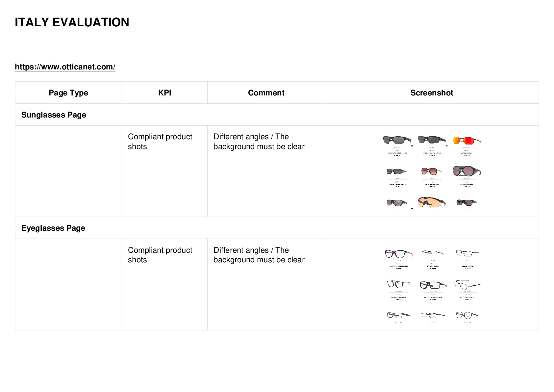Click the blue and pink eyeglasses frame

[398, 253]
